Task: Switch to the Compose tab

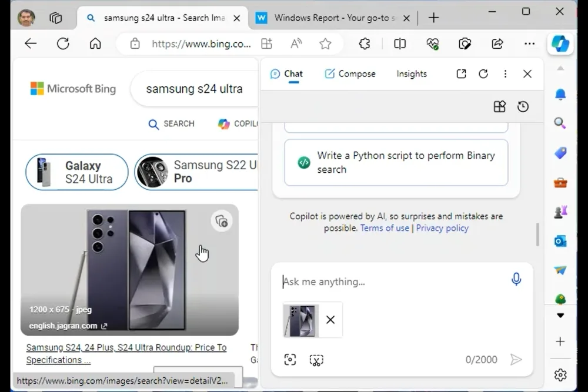Action: pos(350,74)
